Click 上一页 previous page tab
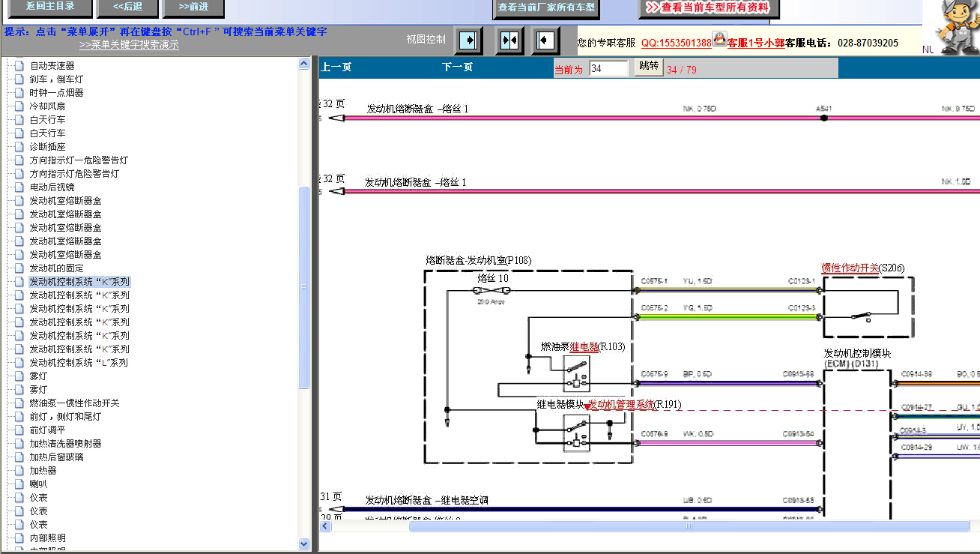This screenshot has width=980, height=554. [x=336, y=67]
